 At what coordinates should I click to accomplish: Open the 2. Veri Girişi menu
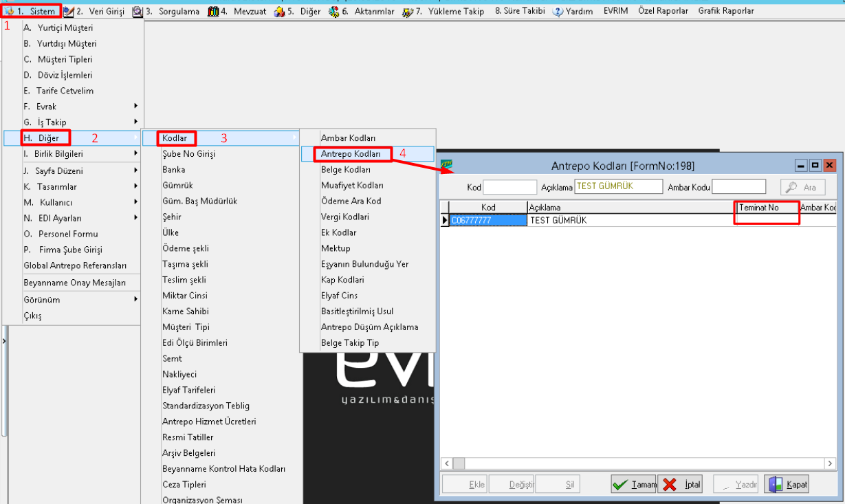pyautogui.click(x=94, y=11)
